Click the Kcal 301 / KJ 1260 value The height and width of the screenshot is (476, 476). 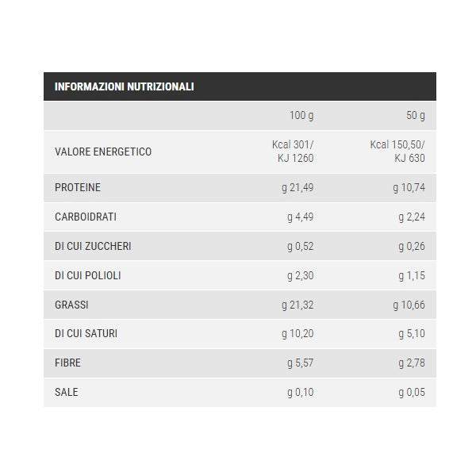[x=293, y=152]
